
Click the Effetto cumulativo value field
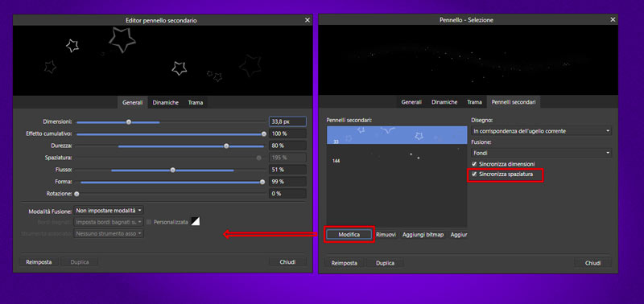[x=287, y=134]
